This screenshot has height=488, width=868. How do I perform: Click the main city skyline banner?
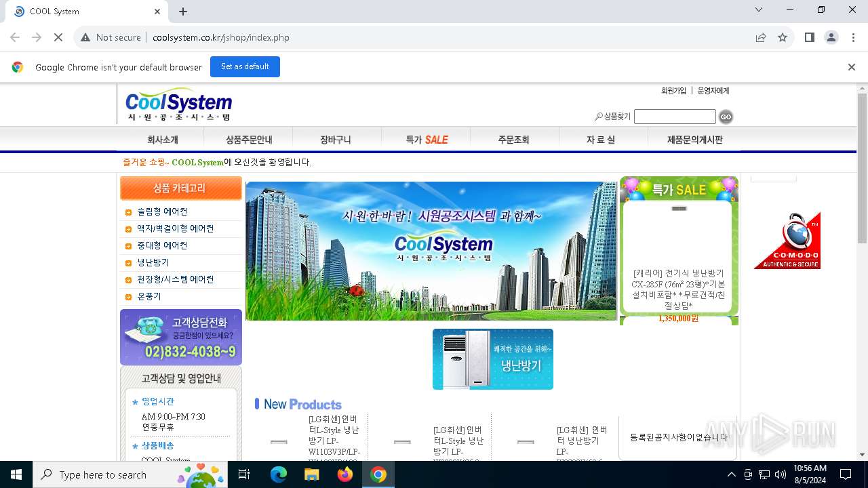(431, 251)
